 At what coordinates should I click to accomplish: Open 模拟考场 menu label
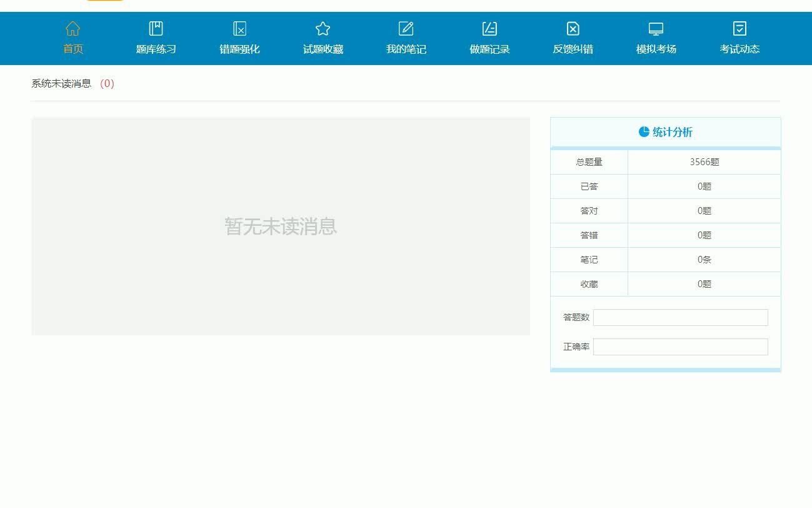tap(656, 49)
